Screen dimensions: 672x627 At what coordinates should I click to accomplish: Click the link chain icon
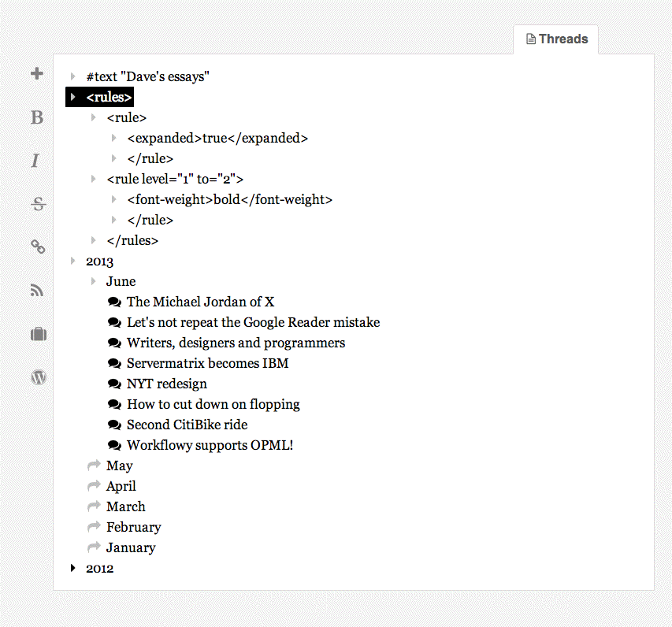pyautogui.click(x=38, y=247)
